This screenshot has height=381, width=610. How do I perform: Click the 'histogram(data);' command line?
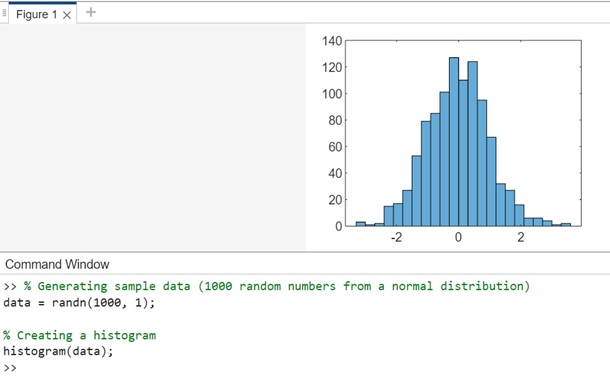(58, 351)
